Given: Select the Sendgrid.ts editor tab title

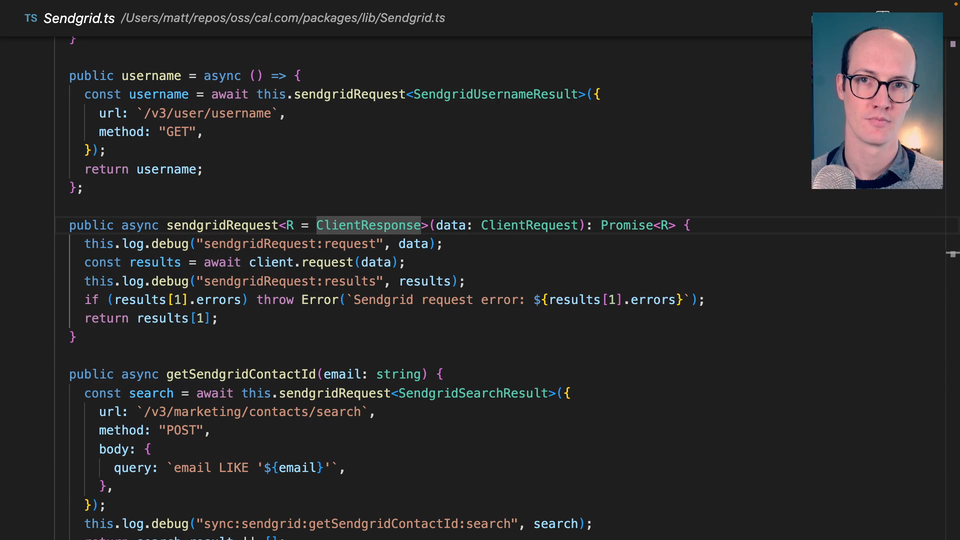Looking at the screenshot, I should coord(77,18).
